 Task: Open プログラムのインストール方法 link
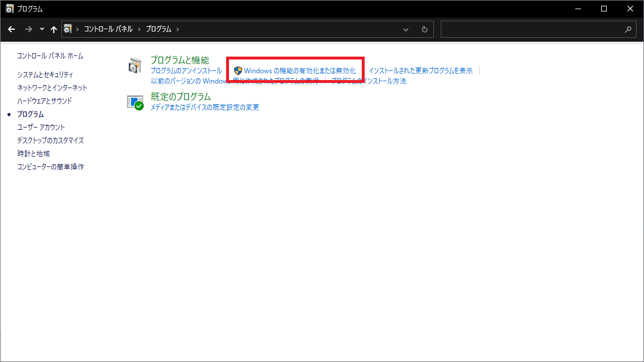click(369, 81)
